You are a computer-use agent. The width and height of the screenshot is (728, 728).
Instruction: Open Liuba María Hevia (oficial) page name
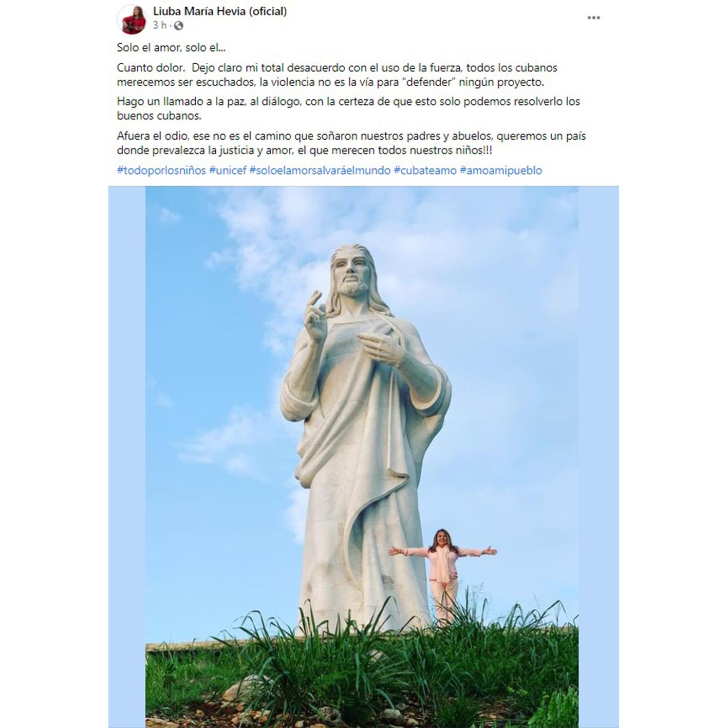point(220,11)
